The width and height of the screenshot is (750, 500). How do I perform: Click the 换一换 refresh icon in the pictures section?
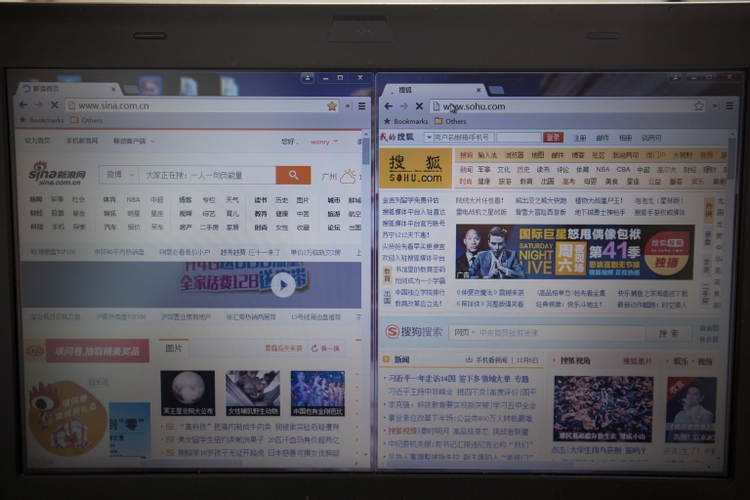click(315, 348)
